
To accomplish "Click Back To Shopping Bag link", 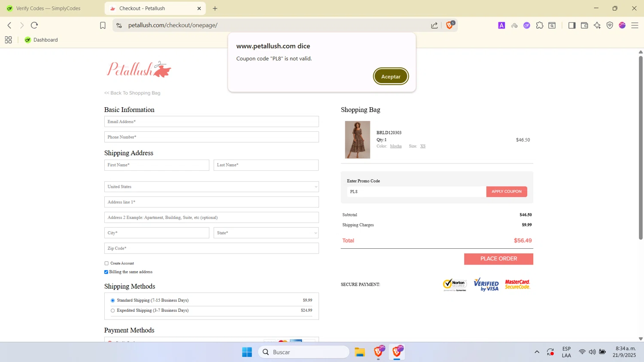I will tap(132, 93).
